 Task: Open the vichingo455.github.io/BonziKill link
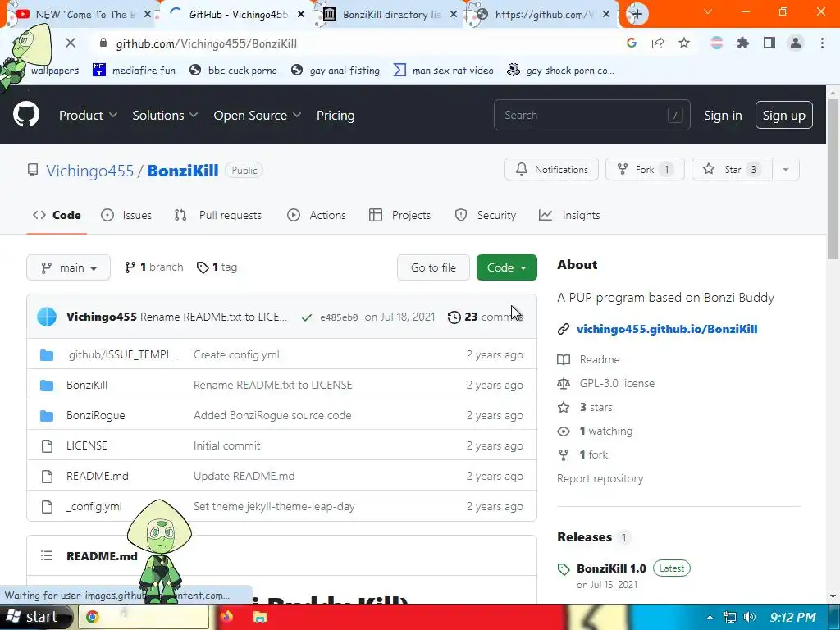(x=667, y=329)
